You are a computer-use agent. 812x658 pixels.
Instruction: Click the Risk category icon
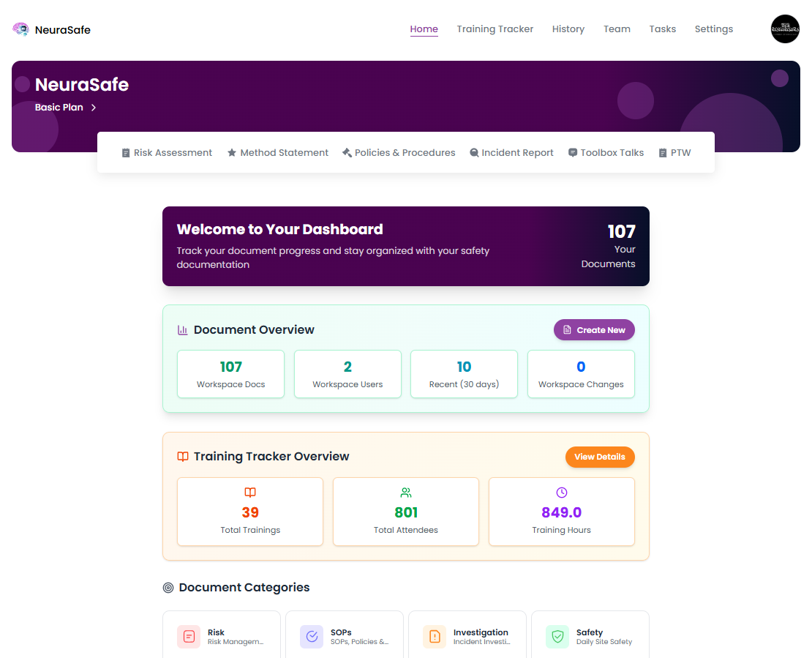coord(189,636)
